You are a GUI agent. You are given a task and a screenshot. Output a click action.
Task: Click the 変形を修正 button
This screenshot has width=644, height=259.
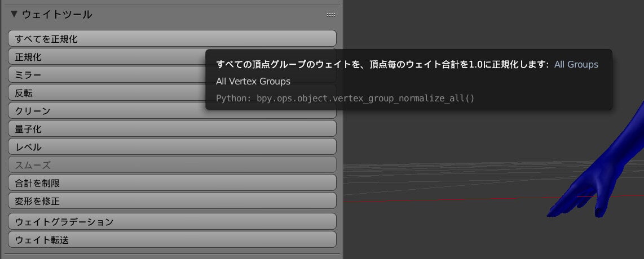tap(172, 201)
